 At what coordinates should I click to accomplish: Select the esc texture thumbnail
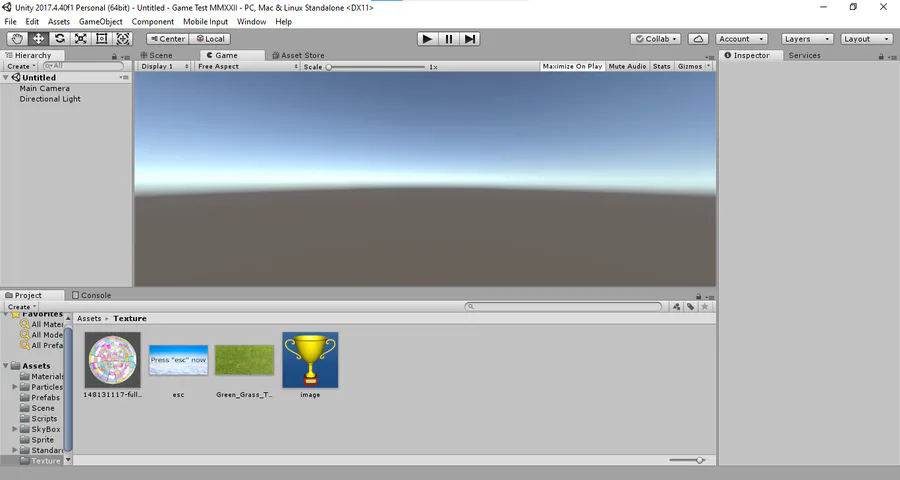[179, 360]
